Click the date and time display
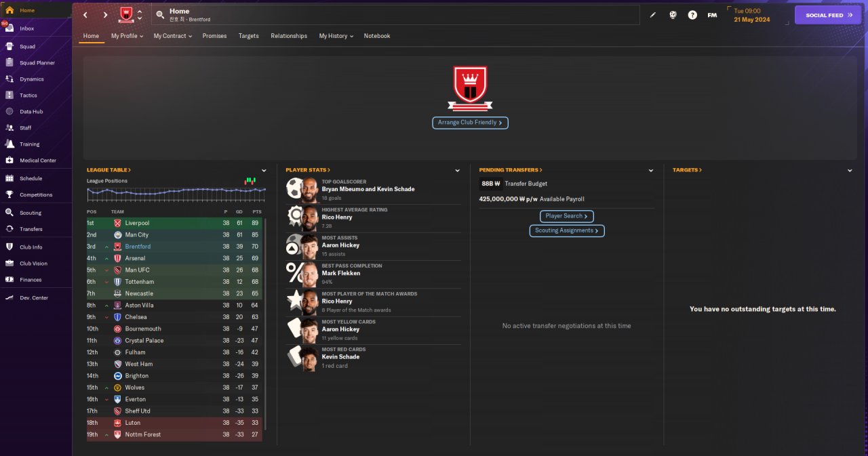 752,15
